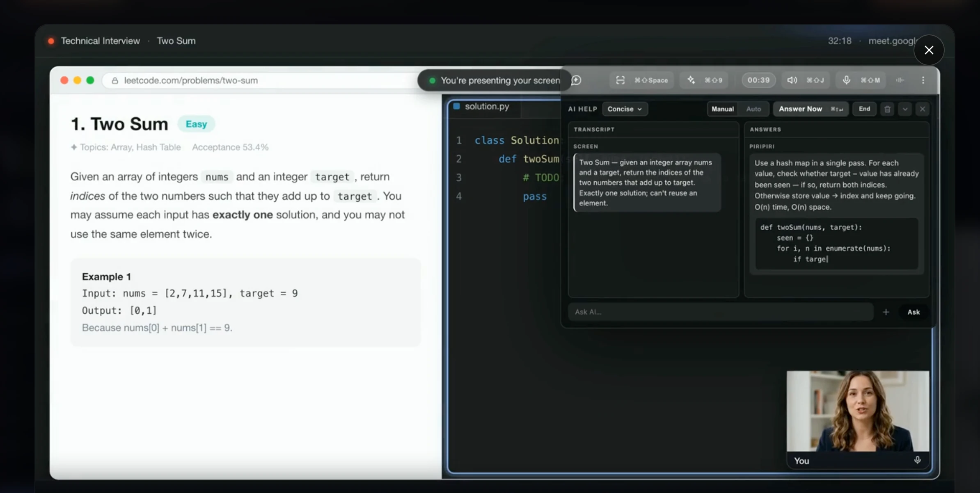The height and width of the screenshot is (493, 980).
Task: Click the Example 1 heading
Action: coord(106,277)
